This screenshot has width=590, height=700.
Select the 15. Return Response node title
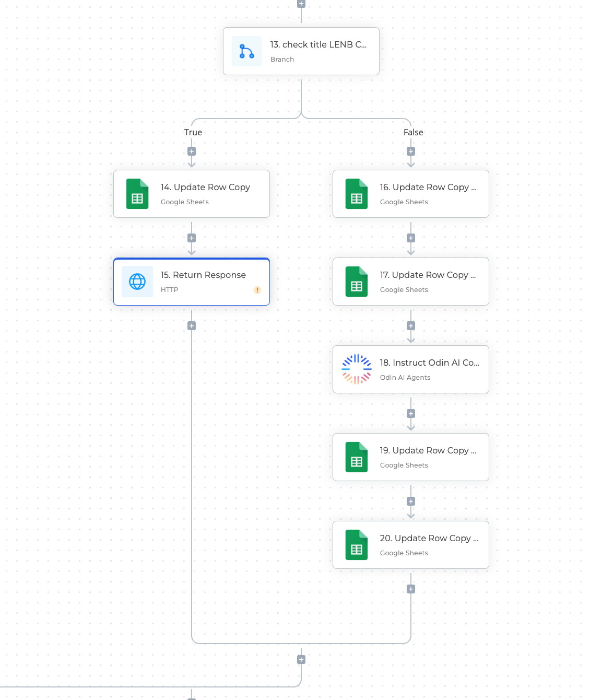(x=203, y=275)
